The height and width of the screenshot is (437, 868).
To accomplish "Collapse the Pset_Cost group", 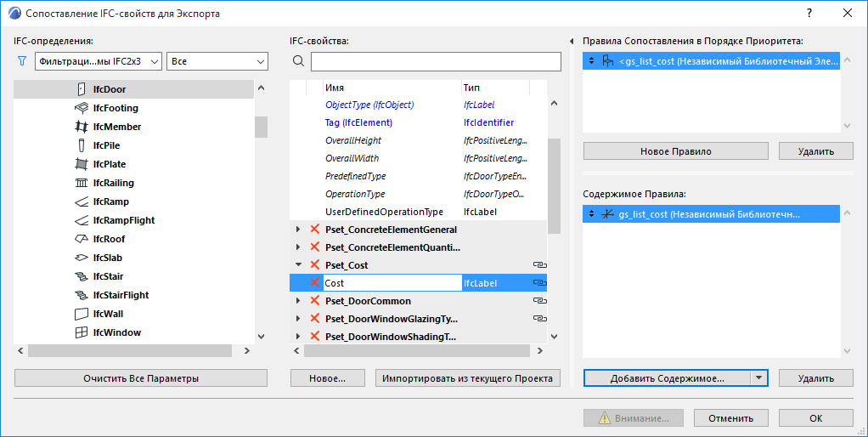I will 298,264.
